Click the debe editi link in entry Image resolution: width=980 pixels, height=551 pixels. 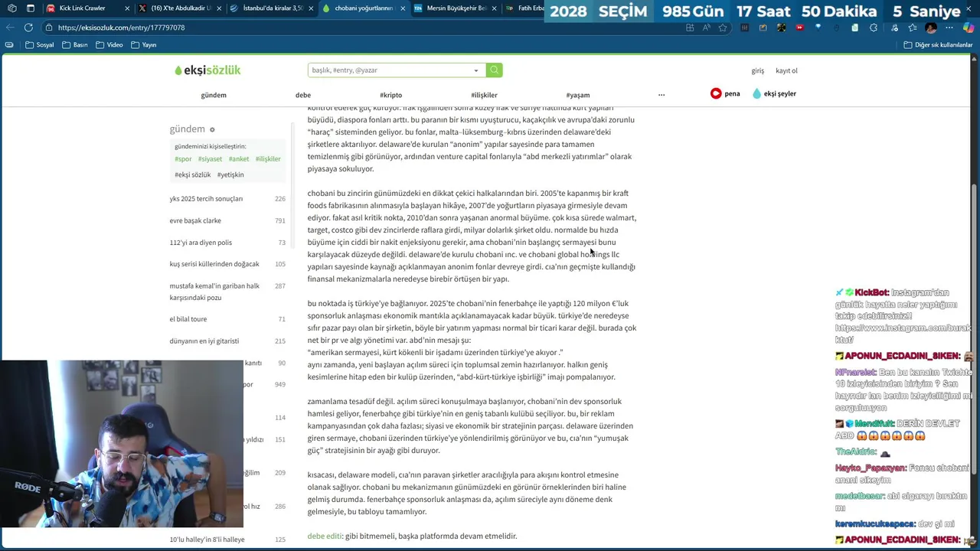pos(325,536)
